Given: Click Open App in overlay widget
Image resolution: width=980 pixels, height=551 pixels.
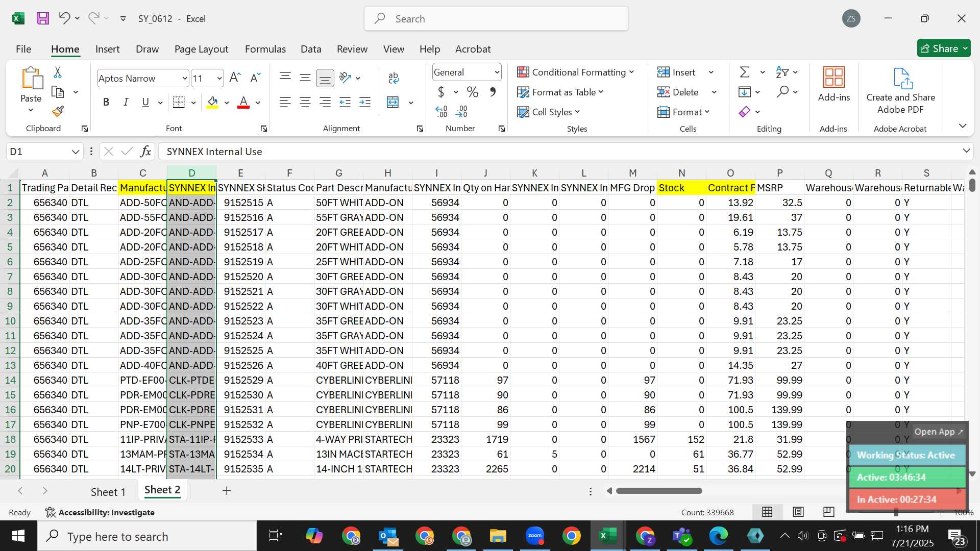Looking at the screenshot, I should click(938, 432).
